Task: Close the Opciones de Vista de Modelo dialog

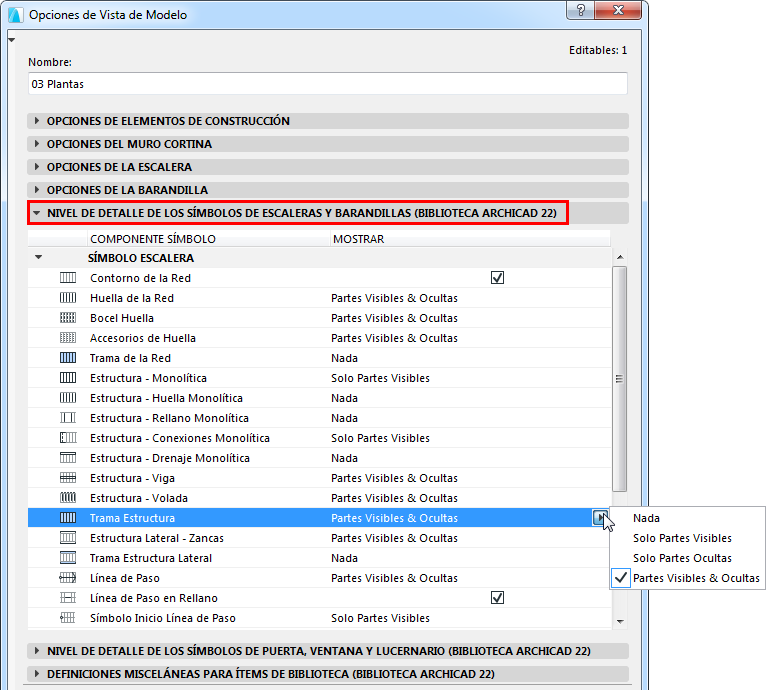Action: click(x=618, y=10)
